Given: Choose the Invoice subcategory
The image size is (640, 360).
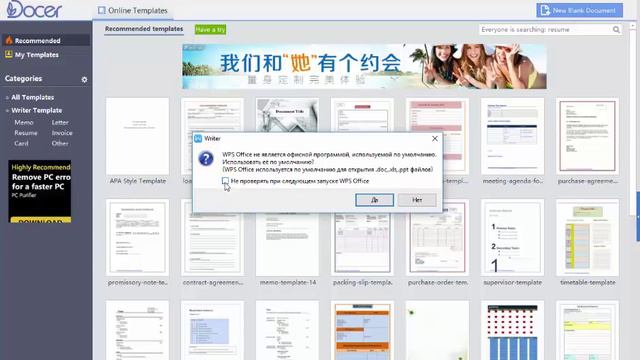Looking at the screenshot, I should pos(62,133).
